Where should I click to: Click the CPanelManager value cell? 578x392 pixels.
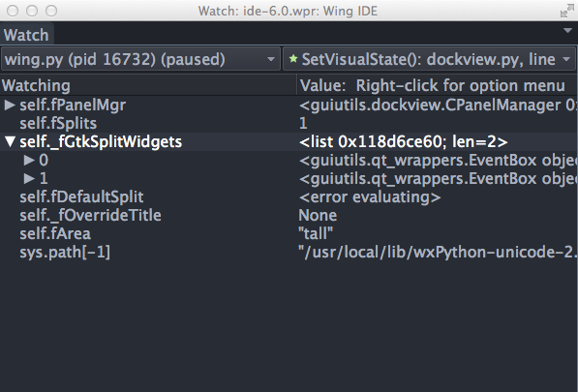[438, 105]
